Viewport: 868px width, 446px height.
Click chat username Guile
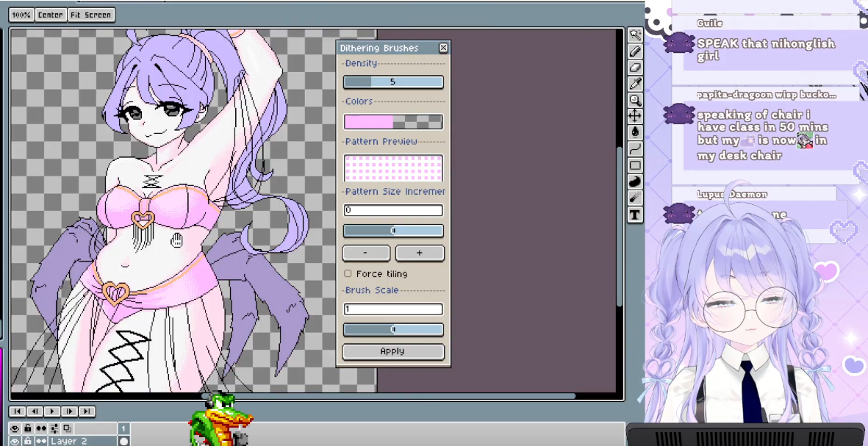(x=710, y=24)
